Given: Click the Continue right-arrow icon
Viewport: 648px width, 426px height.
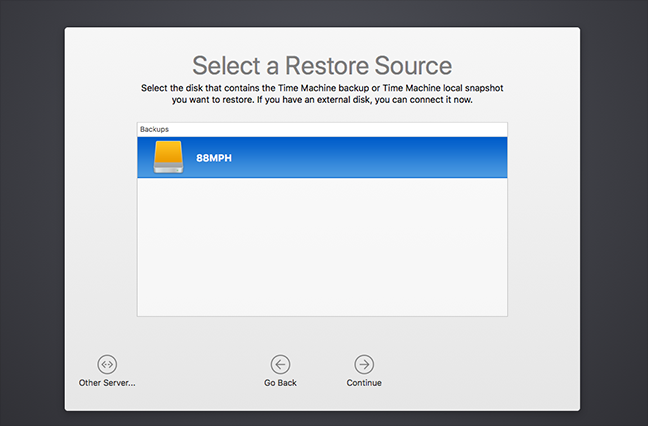Looking at the screenshot, I should coord(364,364).
